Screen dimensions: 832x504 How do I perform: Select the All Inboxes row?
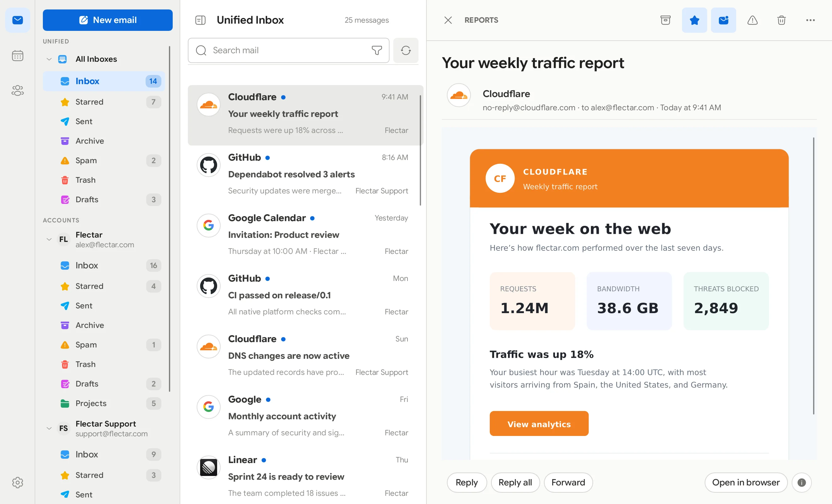[104, 59]
